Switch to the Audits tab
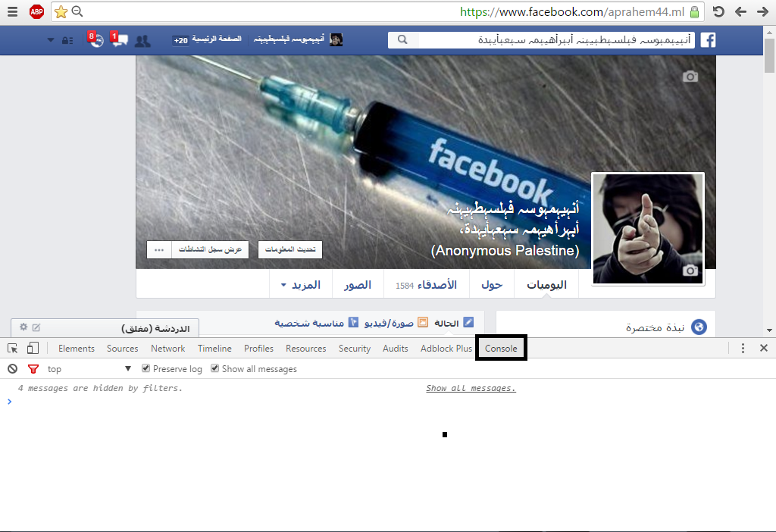Viewport: 776px width, 532px height. pyautogui.click(x=395, y=349)
